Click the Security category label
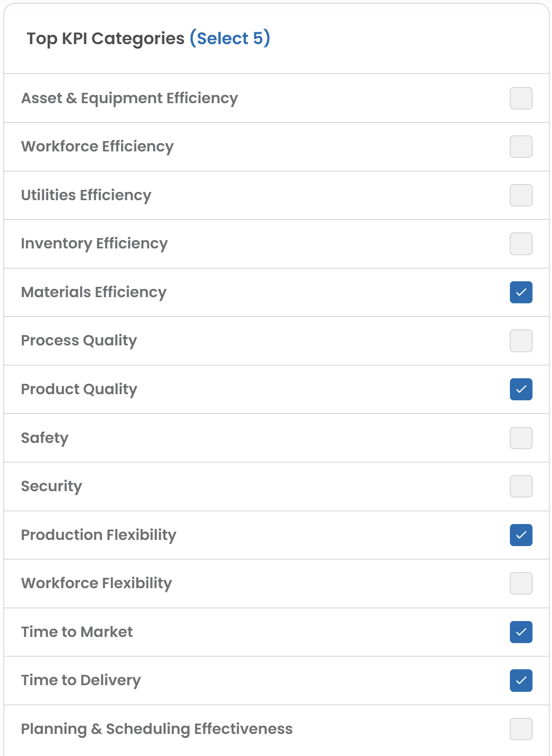The width and height of the screenshot is (552, 756). 51,486
